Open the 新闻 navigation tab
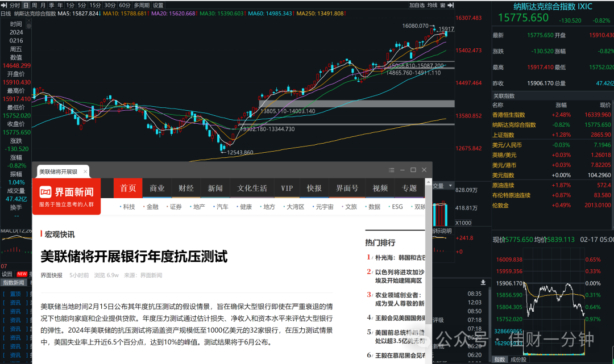This screenshot has width=614, height=364. point(215,188)
